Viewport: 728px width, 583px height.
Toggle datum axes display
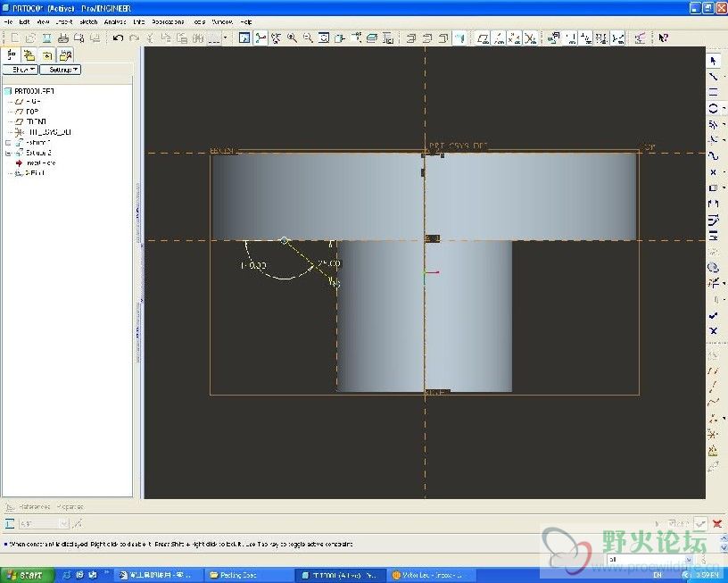coord(499,37)
